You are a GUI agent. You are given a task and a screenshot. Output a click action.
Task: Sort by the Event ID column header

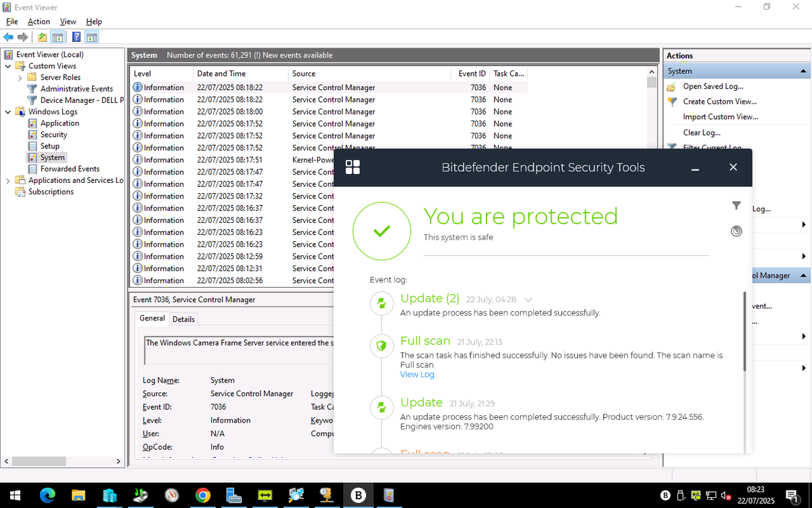point(470,73)
